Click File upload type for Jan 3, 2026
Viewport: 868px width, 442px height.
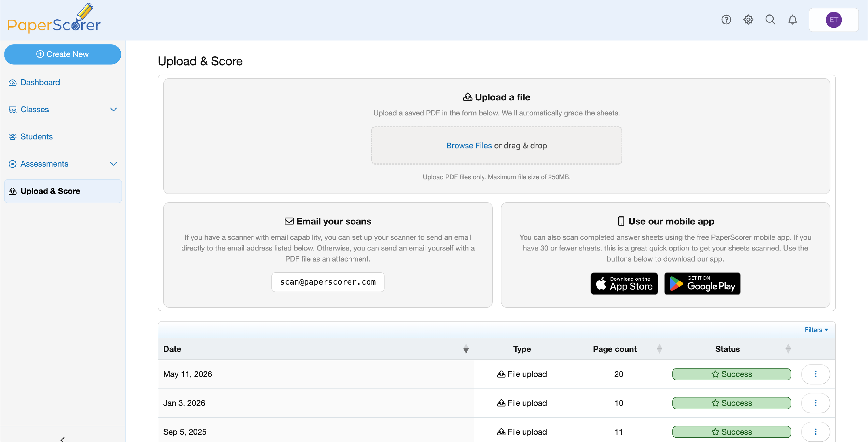coord(522,403)
